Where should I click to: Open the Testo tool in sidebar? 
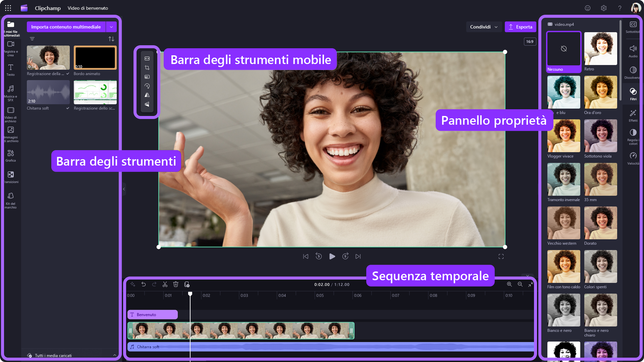[11, 70]
